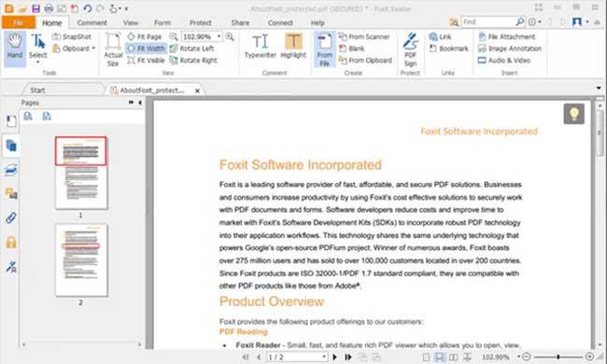
Task: Toggle Fit Page view mode
Action: click(x=145, y=36)
